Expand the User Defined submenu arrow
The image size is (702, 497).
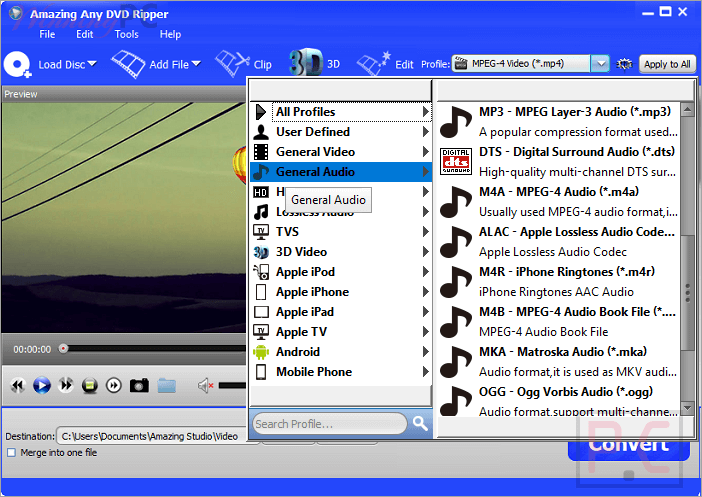(x=426, y=132)
